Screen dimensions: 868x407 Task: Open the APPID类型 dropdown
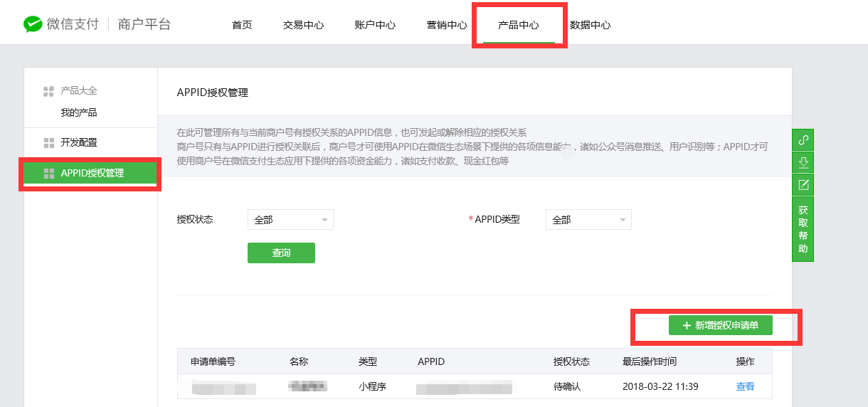point(588,220)
